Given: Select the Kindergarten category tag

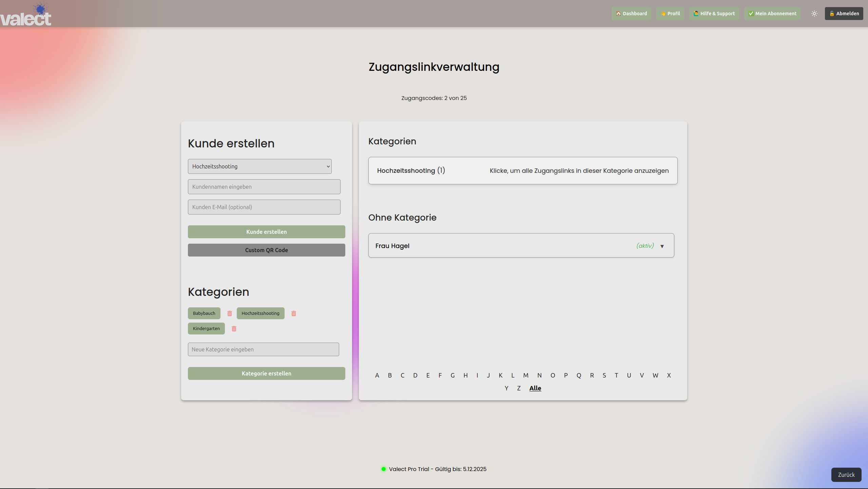Looking at the screenshot, I should pyautogui.click(x=206, y=329).
